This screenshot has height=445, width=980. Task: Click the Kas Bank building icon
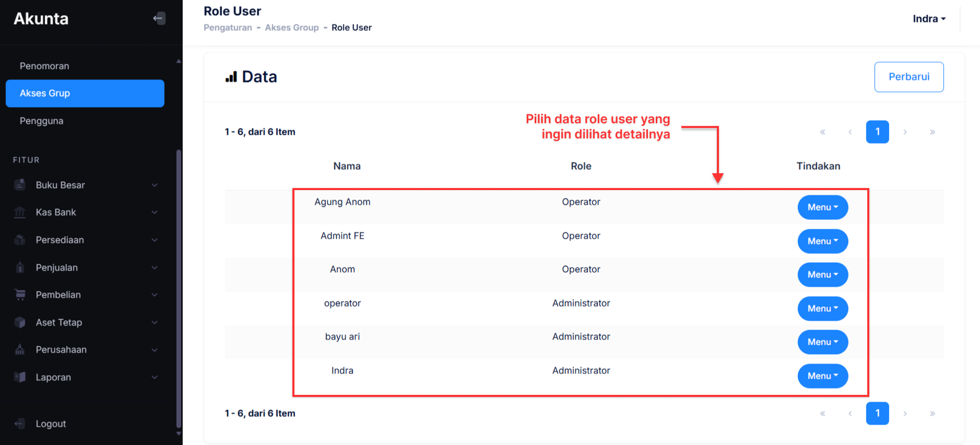[x=20, y=213]
